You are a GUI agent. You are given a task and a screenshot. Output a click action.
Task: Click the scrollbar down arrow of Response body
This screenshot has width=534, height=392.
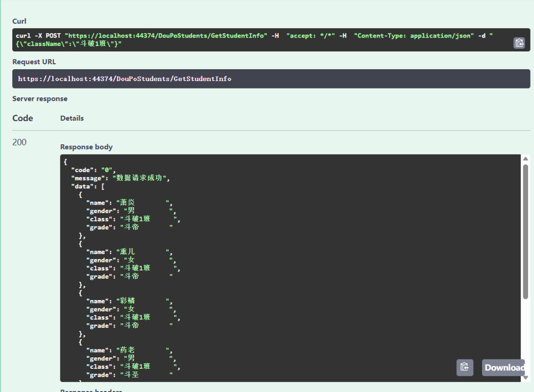point(525,378)
